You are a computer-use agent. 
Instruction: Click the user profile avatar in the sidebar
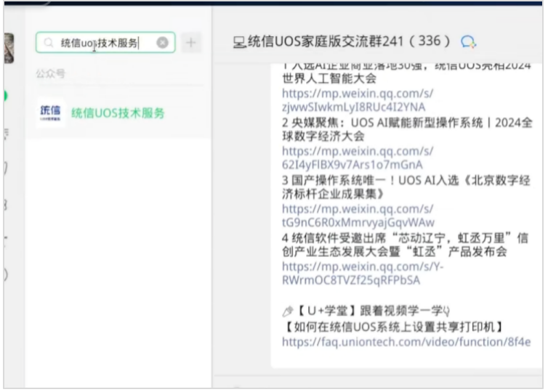[9, 48]
